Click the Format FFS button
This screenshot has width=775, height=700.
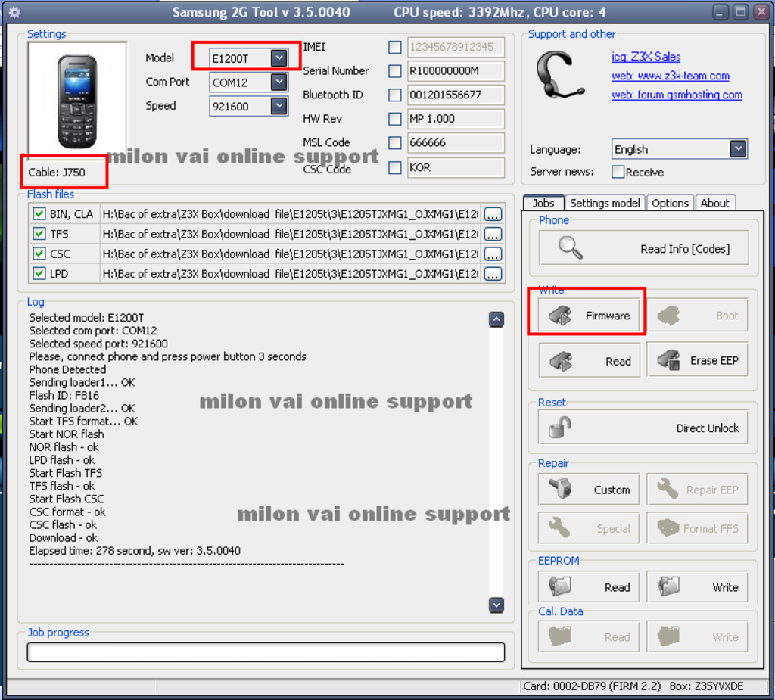point(697,528)
